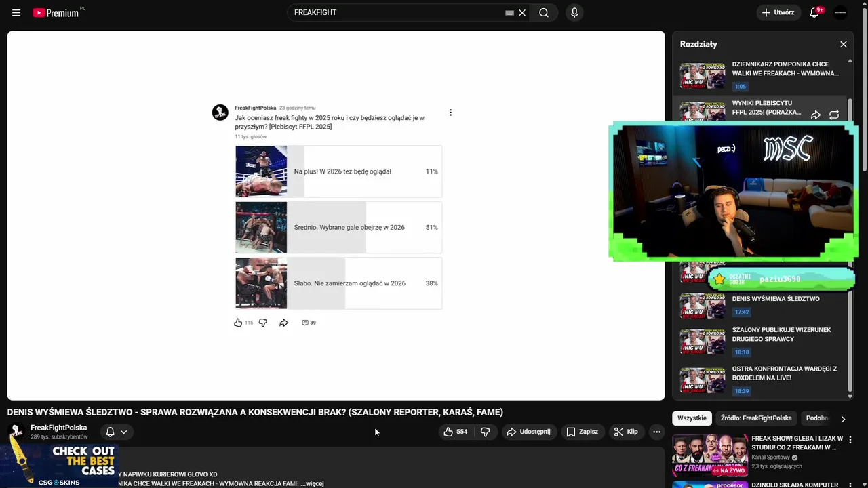The height and width of the screenshot is (488, 868).
Task: Open notifications bell in header
Action: [815, 12]
